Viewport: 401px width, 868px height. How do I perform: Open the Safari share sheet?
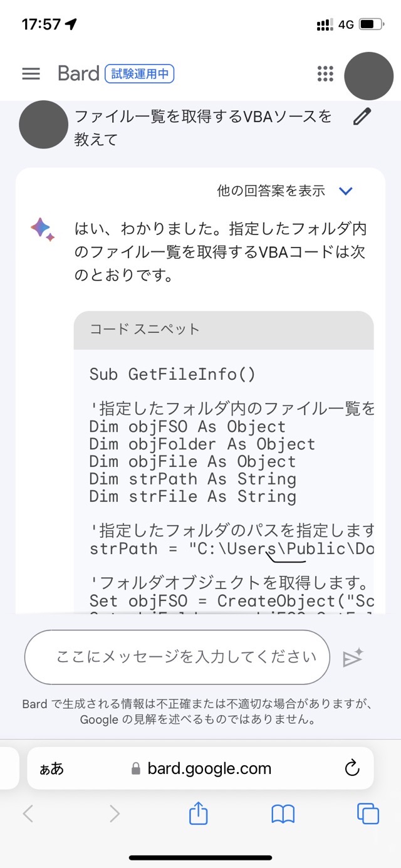(x=198, y=813)
